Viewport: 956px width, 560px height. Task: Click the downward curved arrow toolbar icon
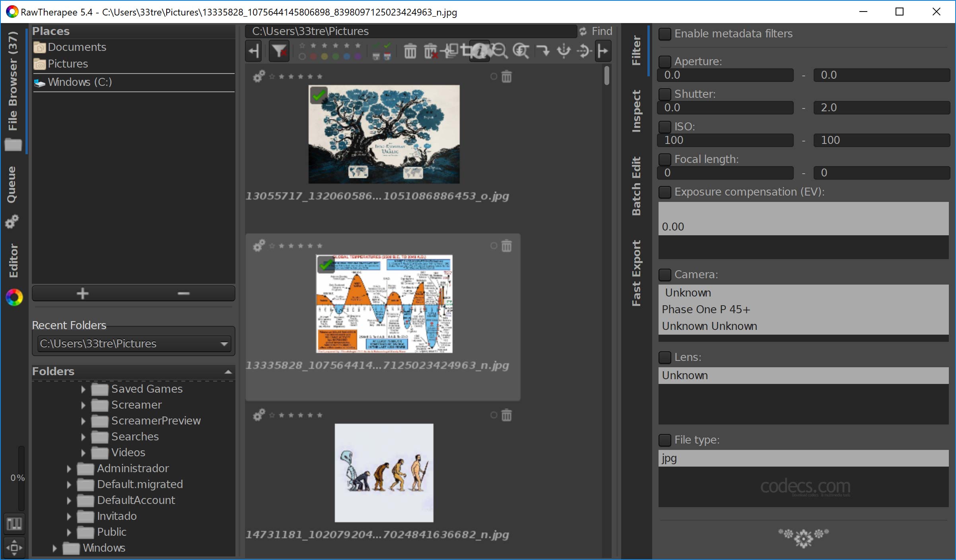point(542,51)
